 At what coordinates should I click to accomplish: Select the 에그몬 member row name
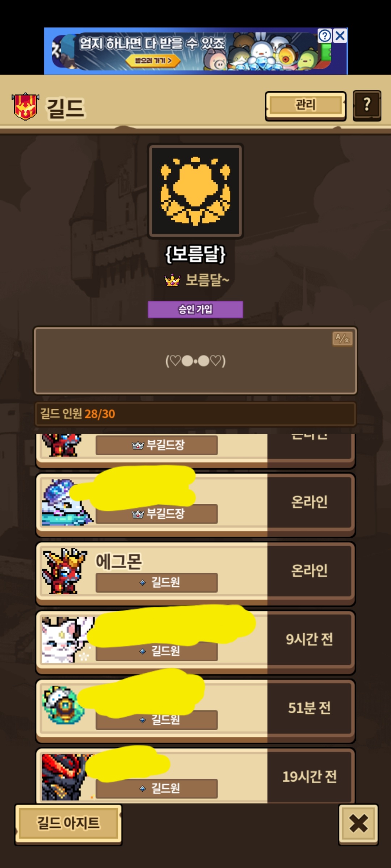click(119, 562)
